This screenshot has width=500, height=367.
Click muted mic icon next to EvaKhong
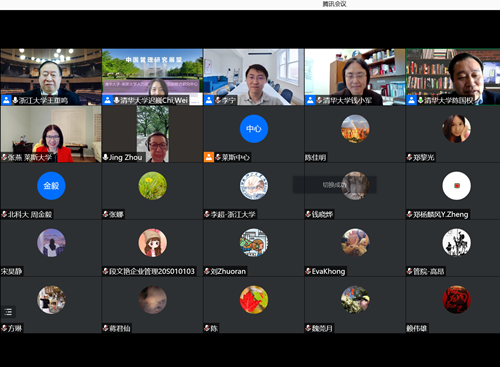coord(308,271)
